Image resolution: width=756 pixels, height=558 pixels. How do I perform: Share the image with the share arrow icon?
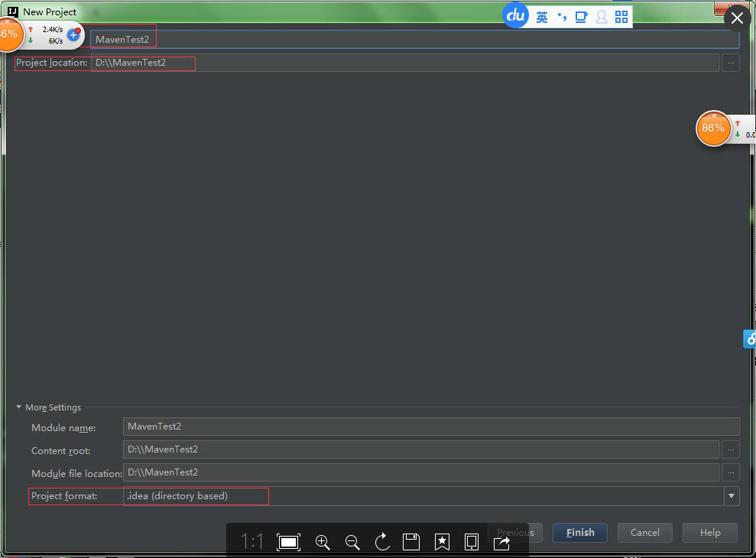(502, 543)
